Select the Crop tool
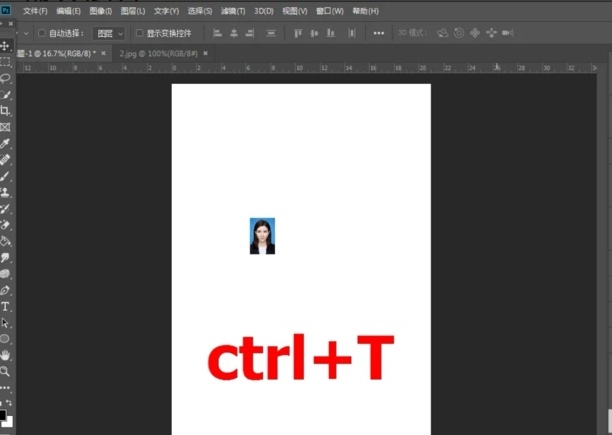This screenshot has width=612, height=435. (x=6, y=111)
